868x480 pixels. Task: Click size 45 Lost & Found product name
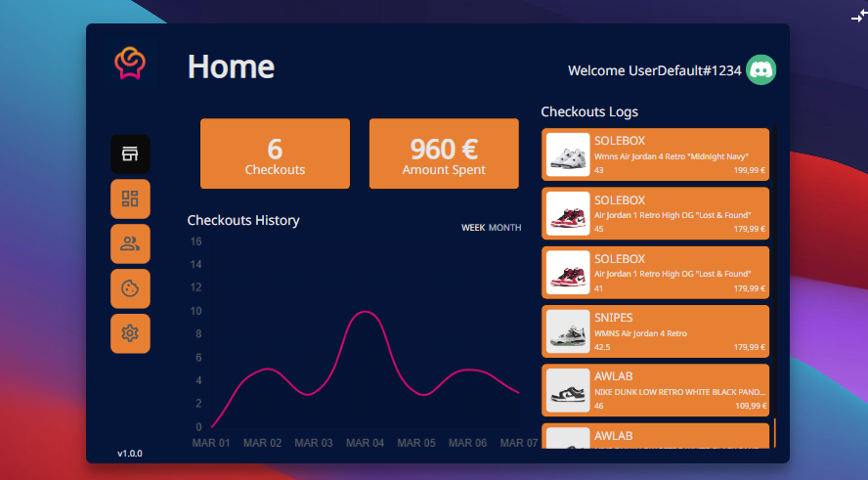673,215
